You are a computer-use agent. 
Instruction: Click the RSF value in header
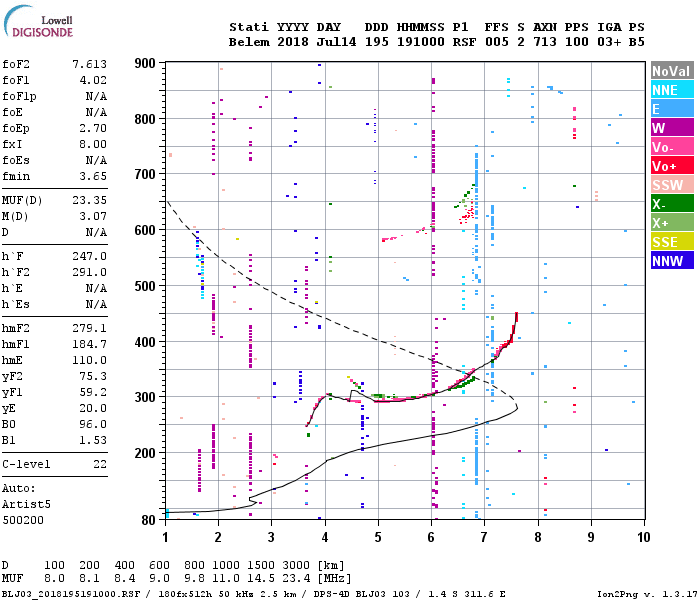[464, 42]
